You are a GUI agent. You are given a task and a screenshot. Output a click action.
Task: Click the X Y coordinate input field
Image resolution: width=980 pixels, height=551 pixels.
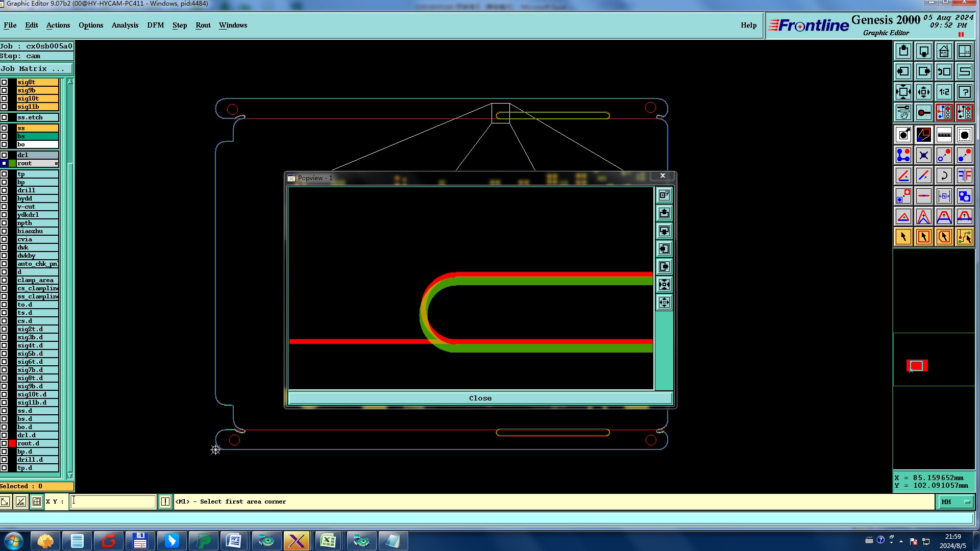(113, 502)
